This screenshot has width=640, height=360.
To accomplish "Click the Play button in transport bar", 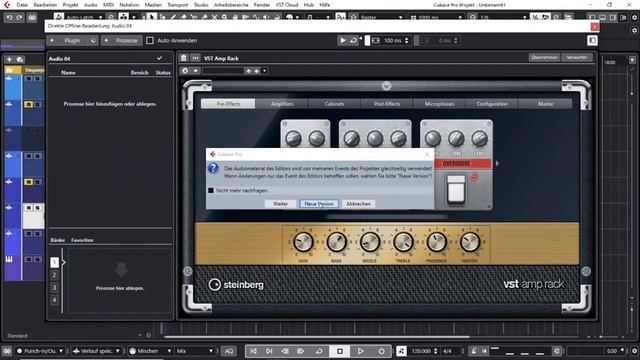I will click(360, 351).
